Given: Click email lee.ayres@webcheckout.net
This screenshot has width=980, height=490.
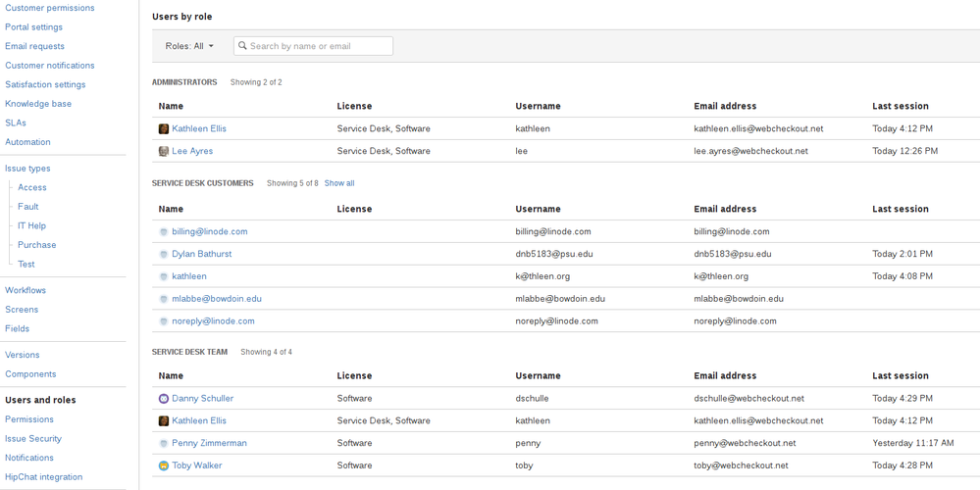Looking at the screenshot, I should point(750,151).
